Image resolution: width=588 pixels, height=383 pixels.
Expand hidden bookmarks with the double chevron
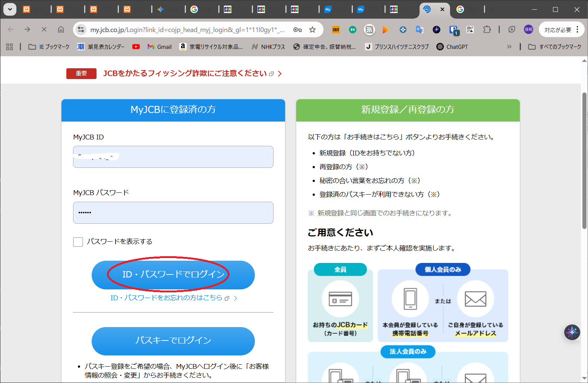coord(509,47)
